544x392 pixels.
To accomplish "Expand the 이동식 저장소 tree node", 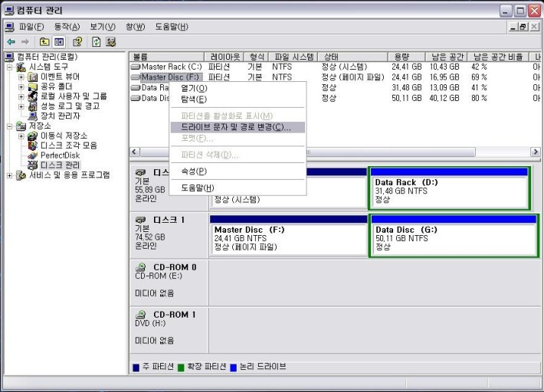I will pos(21,136).
